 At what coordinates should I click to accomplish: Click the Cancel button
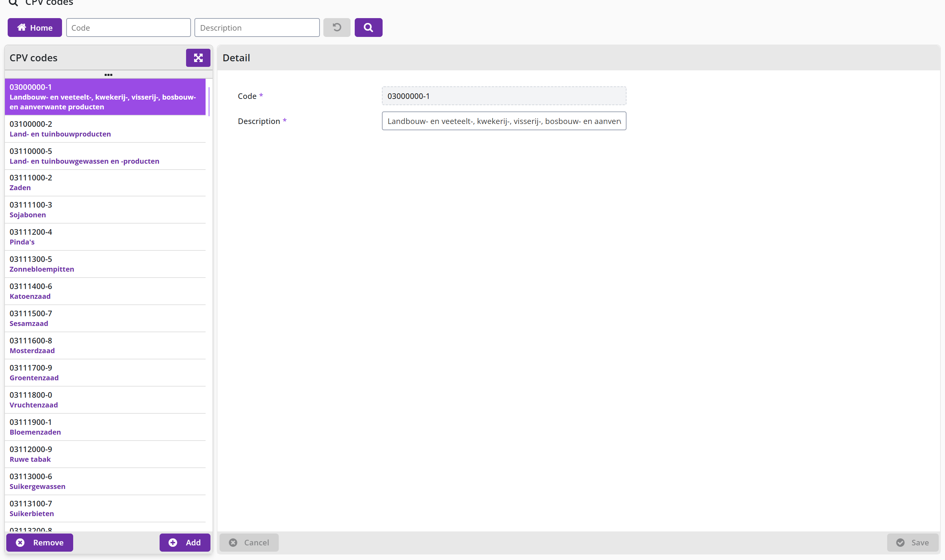point(249,543)
